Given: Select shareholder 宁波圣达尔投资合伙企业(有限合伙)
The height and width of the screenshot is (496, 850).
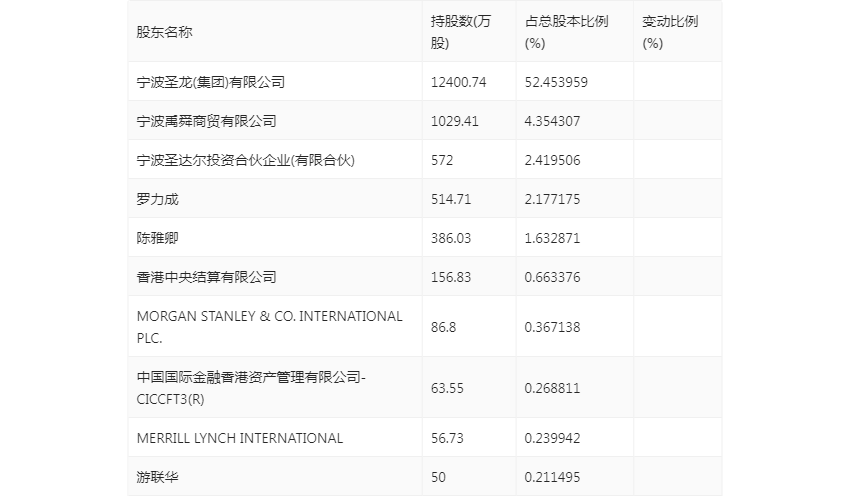Looking at the screenshot, I should [246, 160].
